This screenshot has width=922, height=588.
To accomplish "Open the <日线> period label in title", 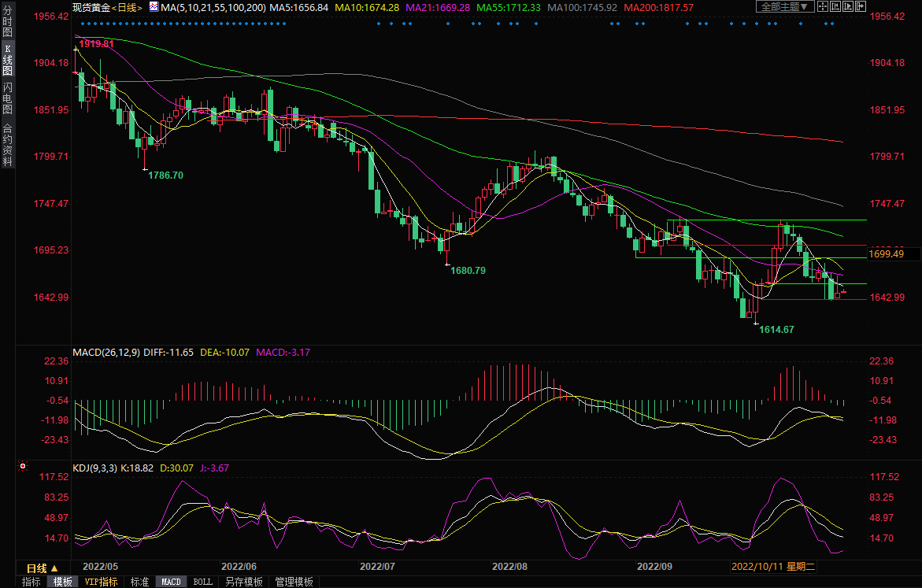I will pyautogui.click(x=128, y=7).
